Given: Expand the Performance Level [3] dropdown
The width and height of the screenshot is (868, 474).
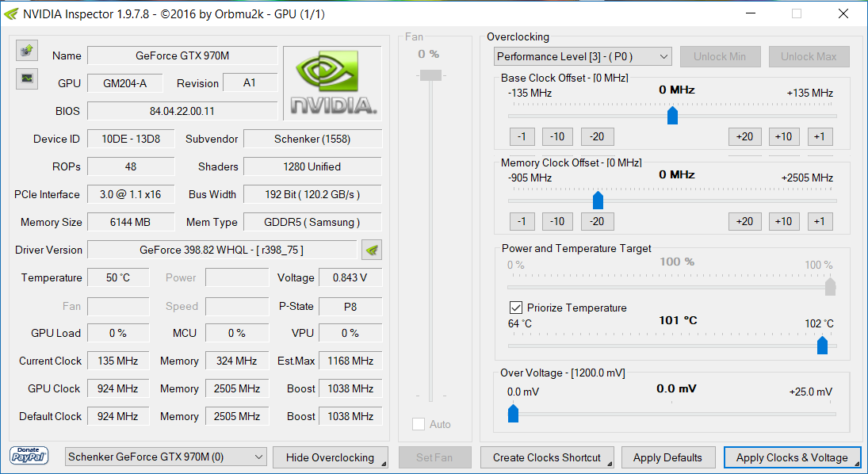Looking at the screenshot, I should (583, 56).
